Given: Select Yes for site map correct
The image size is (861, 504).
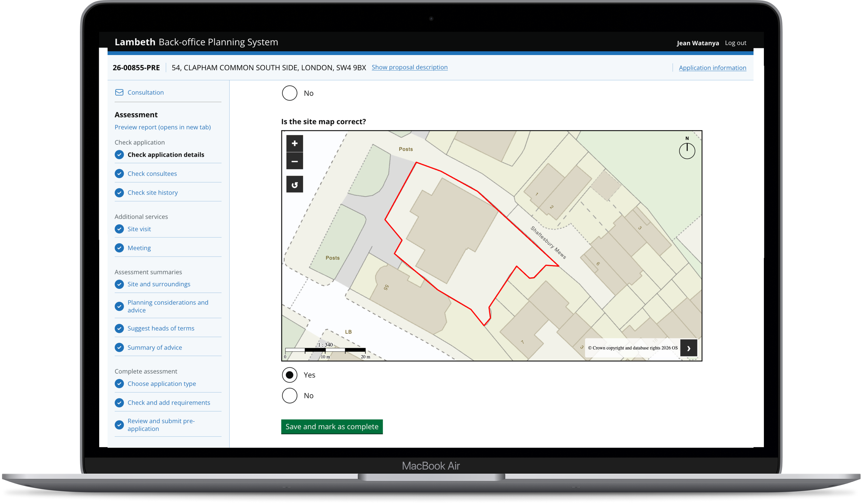Looking at the screenshot, I should (289, 375).
